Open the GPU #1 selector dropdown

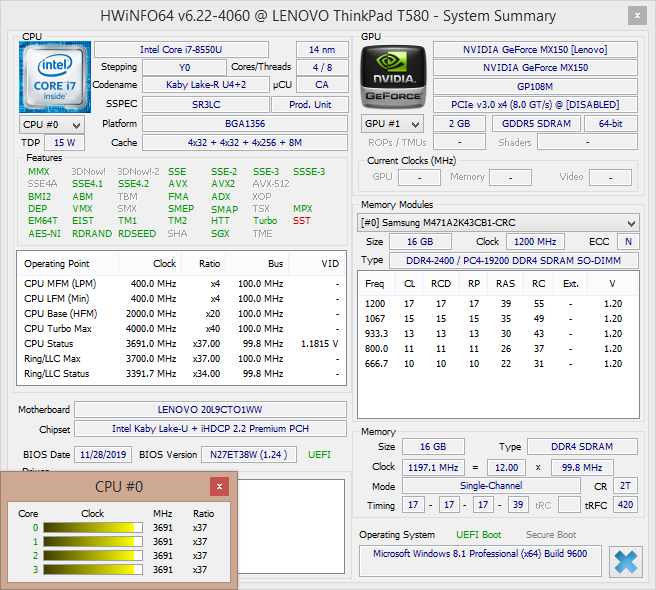(392, 124)
